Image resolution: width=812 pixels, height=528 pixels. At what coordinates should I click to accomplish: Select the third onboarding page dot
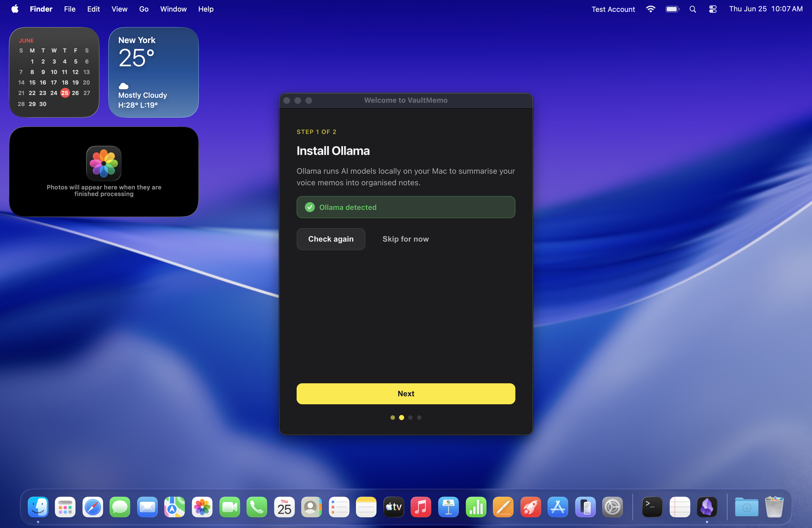point(410,417)
